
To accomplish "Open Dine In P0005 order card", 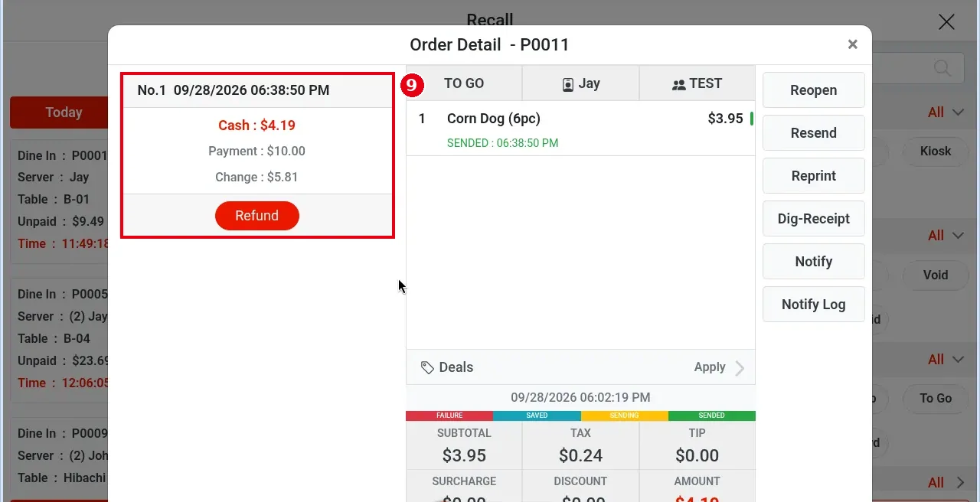I will click(x=60, y=340).
